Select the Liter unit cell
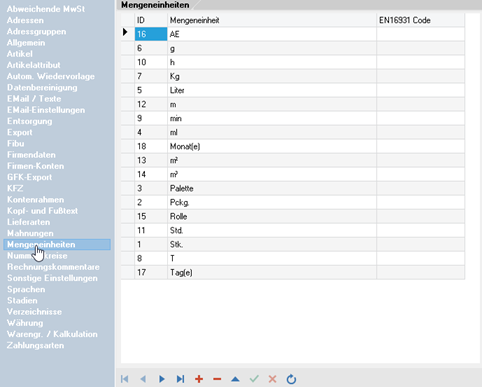This screenshot has width=482, height=387. point(272,90)
